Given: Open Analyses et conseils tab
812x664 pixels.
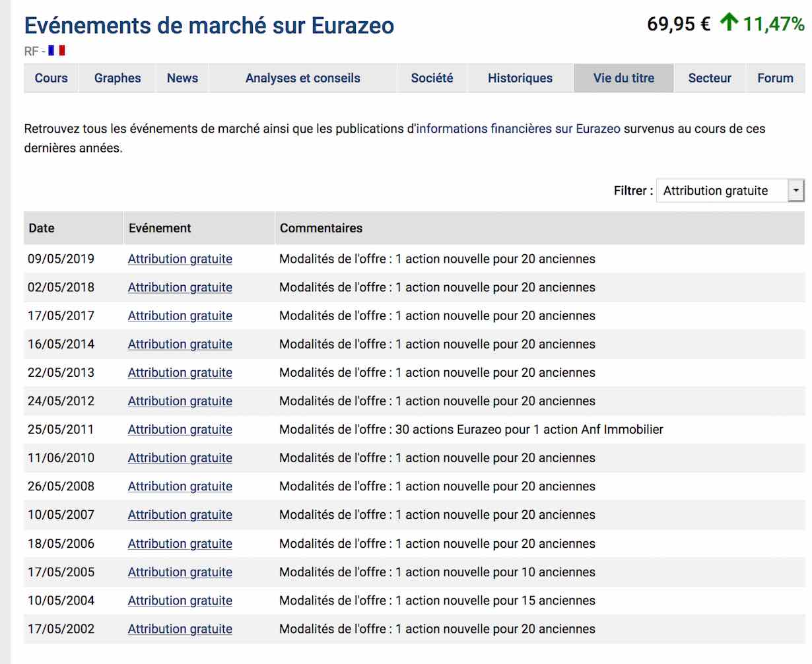Looking at the screenshot, I should tap(303, 78).
